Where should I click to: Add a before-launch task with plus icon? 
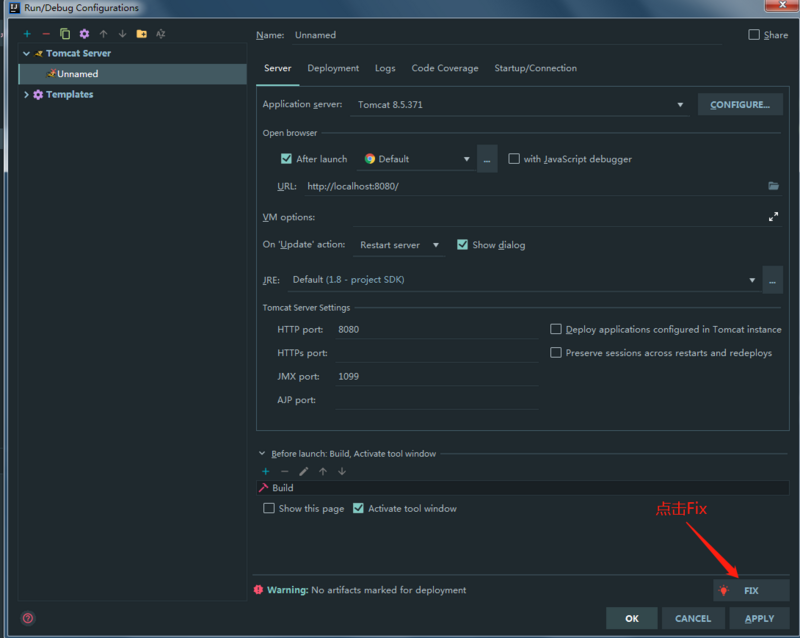(265, 471)
